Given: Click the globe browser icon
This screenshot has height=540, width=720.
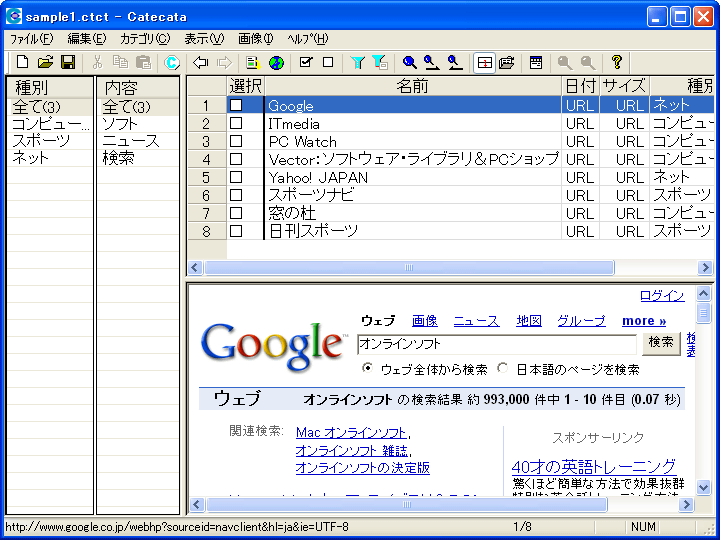Looking at the screenshot, I should click(x=276, y=62).
